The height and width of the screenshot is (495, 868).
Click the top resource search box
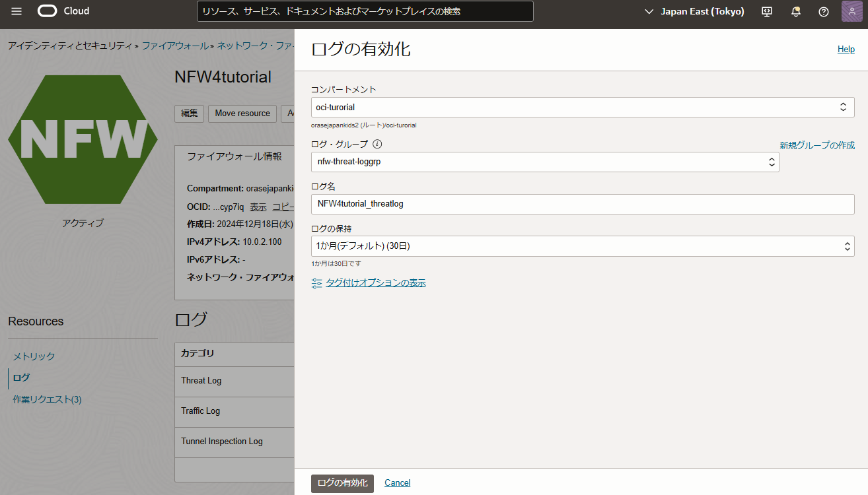click(365, 11)
